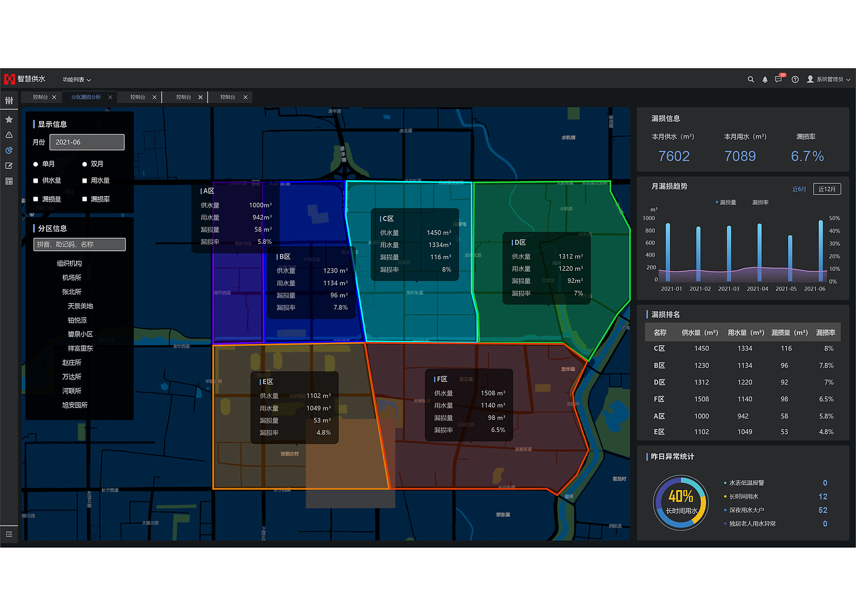Open help question mark icon
Screen dimensions: 856x616
point(795,79)
